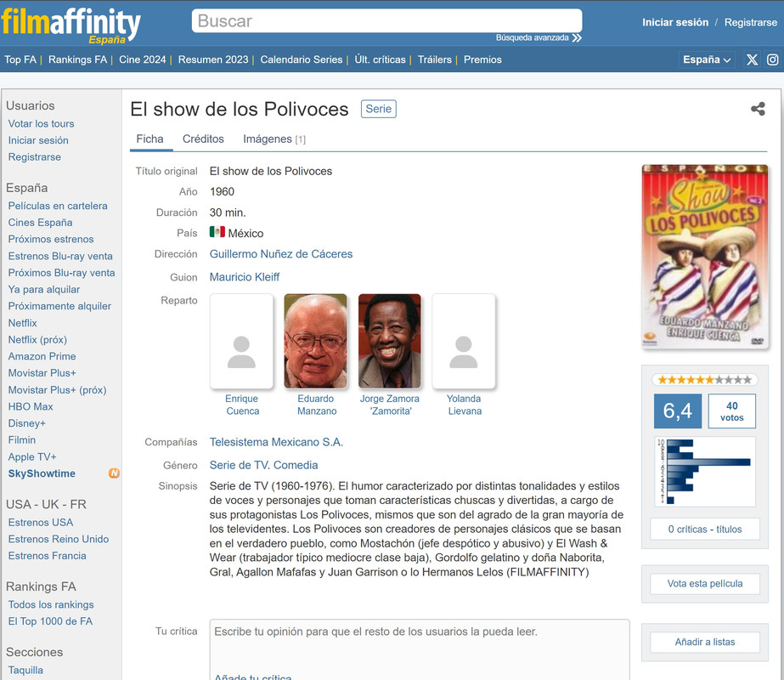Click the México flag icon
The width and height of the screenshot is (784, 680).
click(x=217, y=232)
